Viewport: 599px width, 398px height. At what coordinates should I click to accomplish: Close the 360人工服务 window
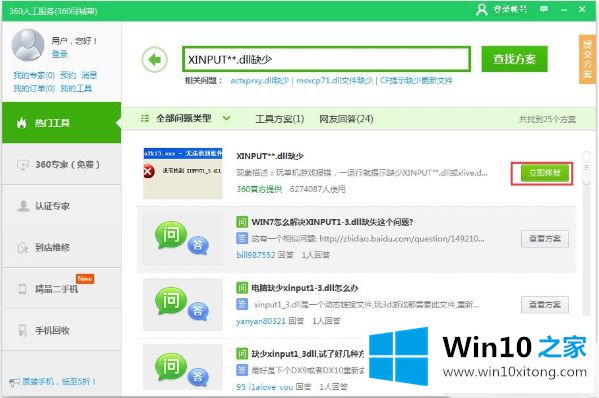pyautogui.click(x=582, y=9)
